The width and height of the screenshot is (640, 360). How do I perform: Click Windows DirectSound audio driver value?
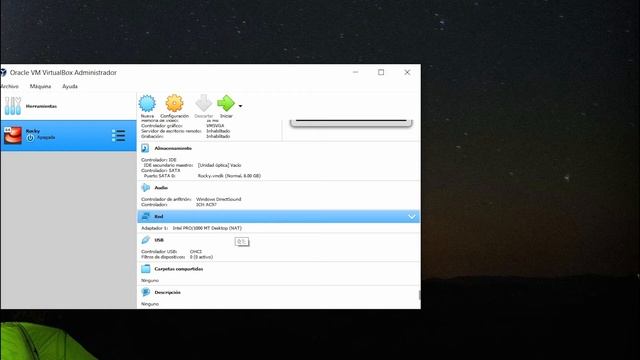pos(219,199)
